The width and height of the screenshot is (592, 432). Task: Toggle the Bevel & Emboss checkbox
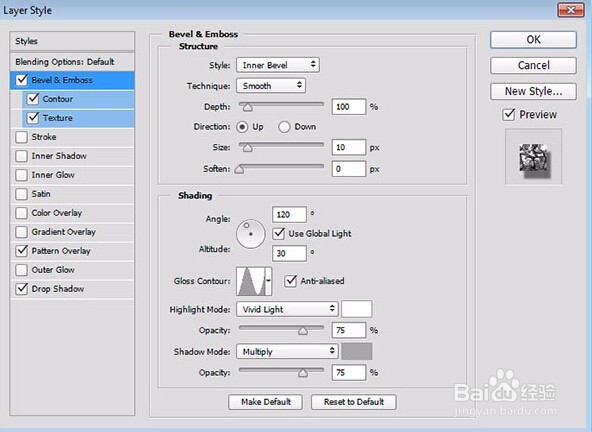[22, 80]
